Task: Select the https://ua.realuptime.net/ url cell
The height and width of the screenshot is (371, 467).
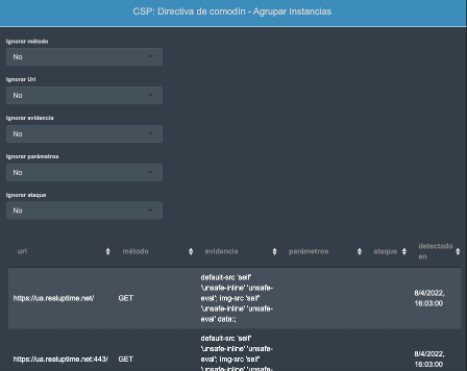Action: 54,298
